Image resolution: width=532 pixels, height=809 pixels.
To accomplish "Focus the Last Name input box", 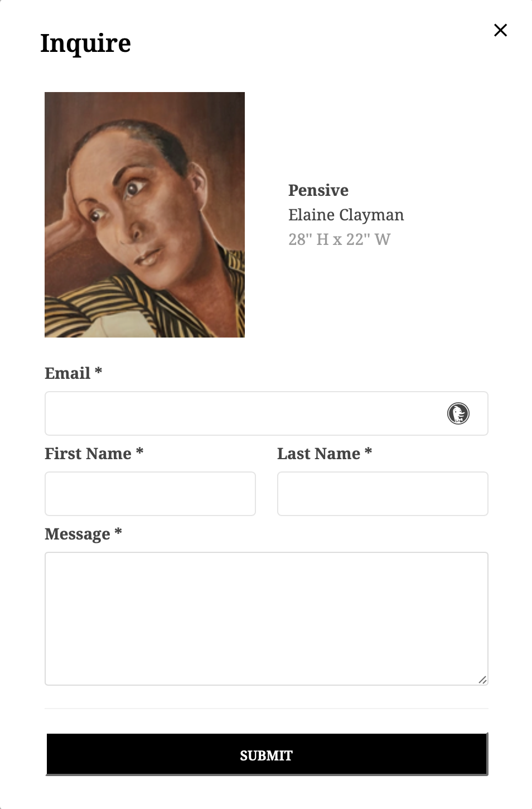I will [383, 494].
